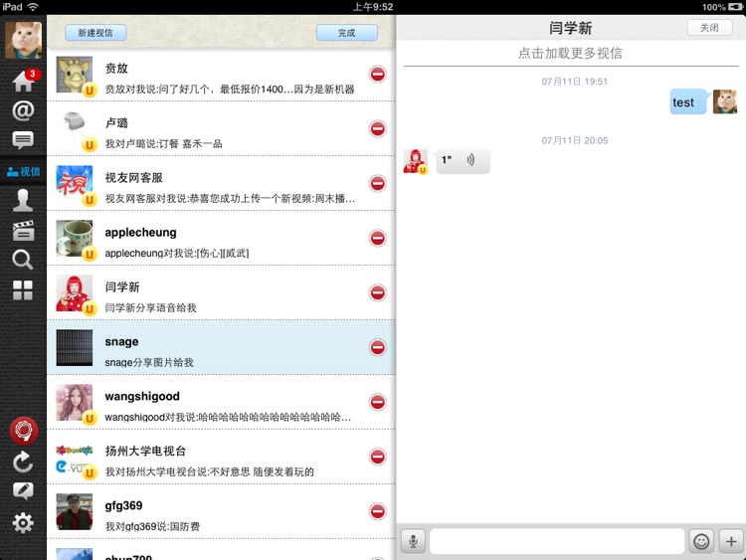
Task: Delete the applecheung conversation with red minus
Action: pyautogui.click(x=378, y=239)
